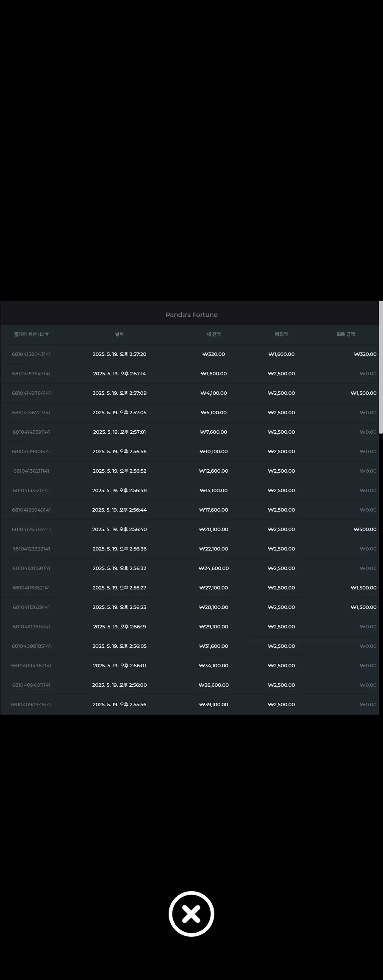Open session ID 68104098185141
The image size is (383, 980).
[x=31, y=646]
